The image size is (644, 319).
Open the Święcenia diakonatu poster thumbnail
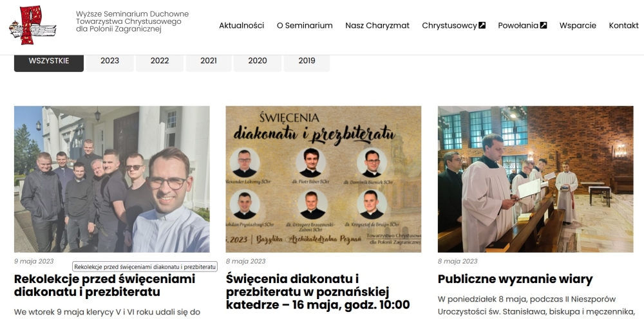click(x=324, y=179)
